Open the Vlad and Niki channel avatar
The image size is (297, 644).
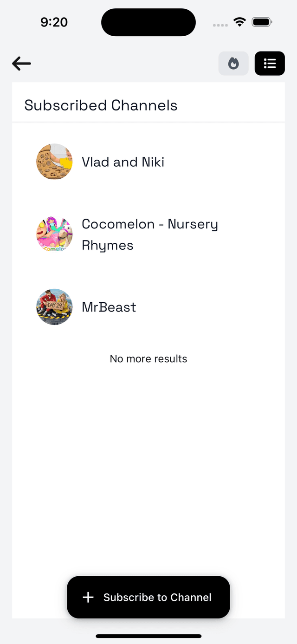[x=54, y=162]
